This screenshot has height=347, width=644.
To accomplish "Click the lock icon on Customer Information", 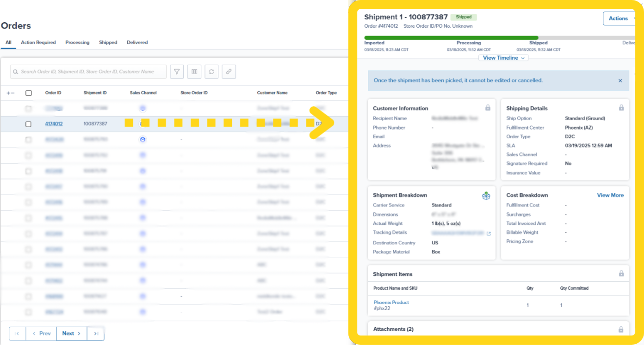I will [488, 107].
